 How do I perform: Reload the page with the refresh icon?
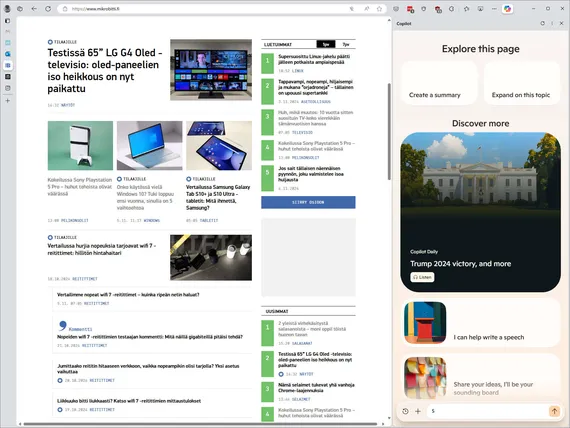[48, 9]
